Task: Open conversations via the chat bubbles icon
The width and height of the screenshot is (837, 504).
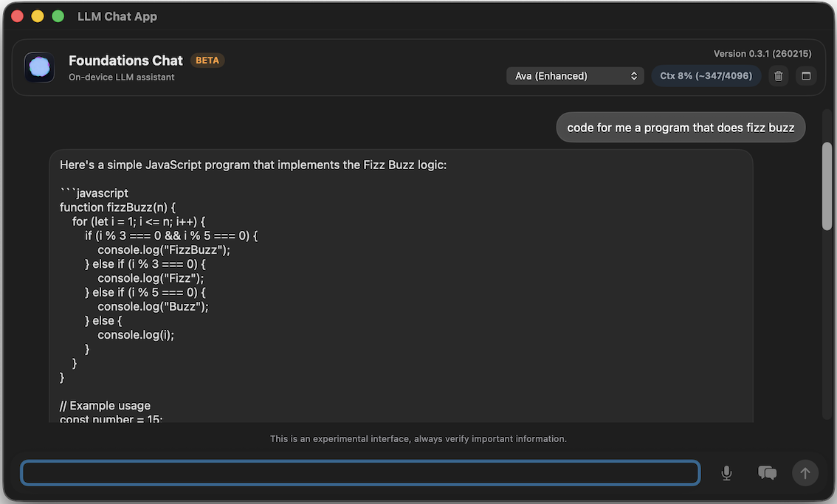Action: click(x=767, y=472)
